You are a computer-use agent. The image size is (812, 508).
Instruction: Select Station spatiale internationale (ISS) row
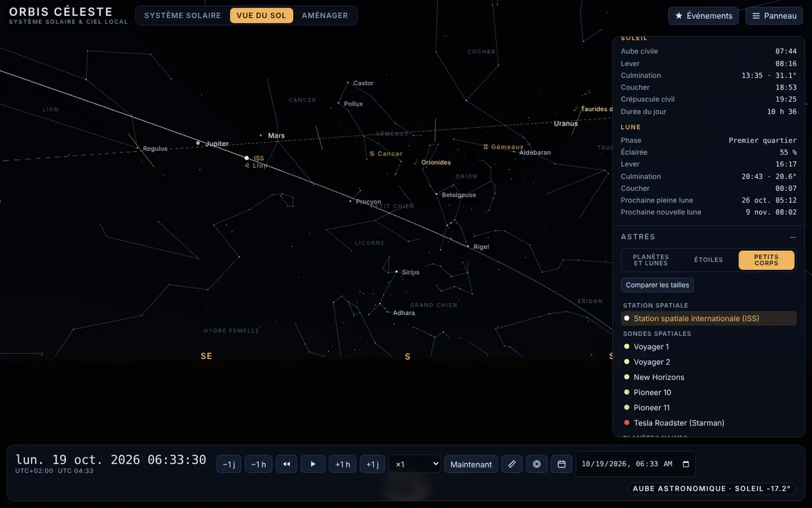click(709, 319)
